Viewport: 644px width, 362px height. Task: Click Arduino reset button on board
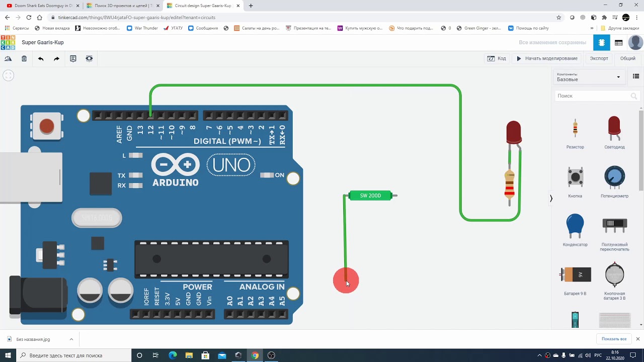(46, 126)
